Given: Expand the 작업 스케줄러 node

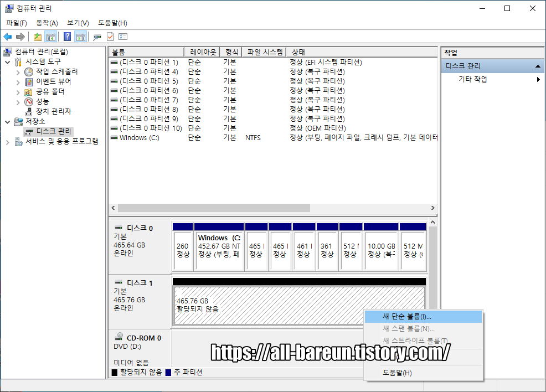Looking at the screenshot, I should pos(18,73).
